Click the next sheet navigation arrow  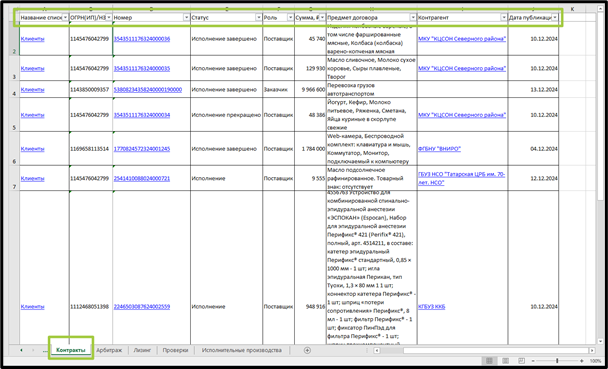point(33,350)
